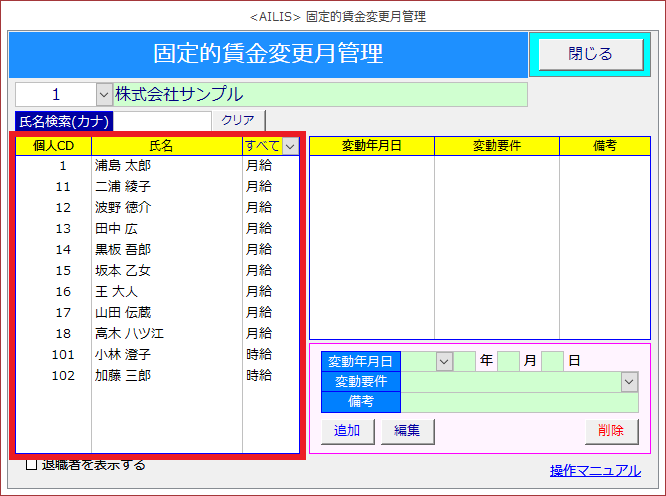Expand the すべて pay type filter
This screenshot has height=496, width=666.
click(290, 146)
